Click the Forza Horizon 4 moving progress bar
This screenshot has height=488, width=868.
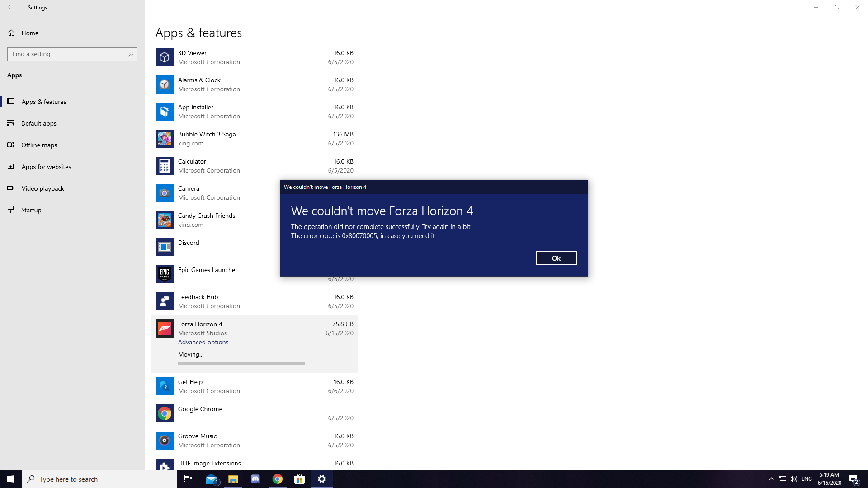point(241,363)
